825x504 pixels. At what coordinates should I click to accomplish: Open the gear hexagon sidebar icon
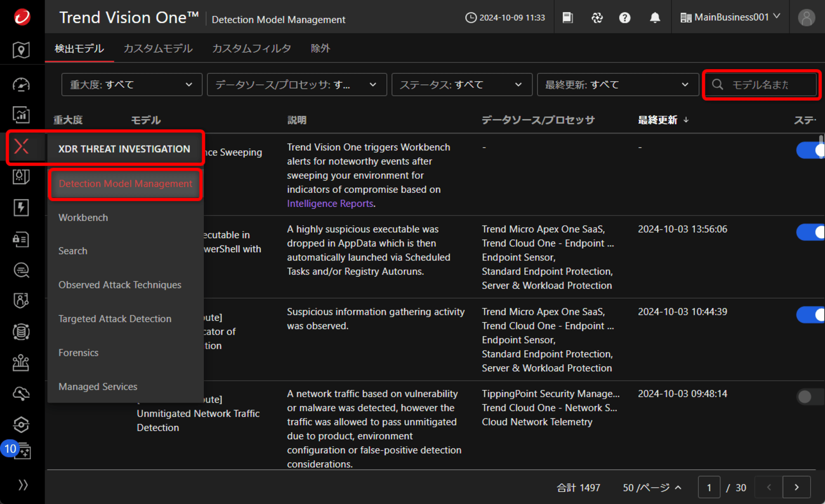point(21,424)
